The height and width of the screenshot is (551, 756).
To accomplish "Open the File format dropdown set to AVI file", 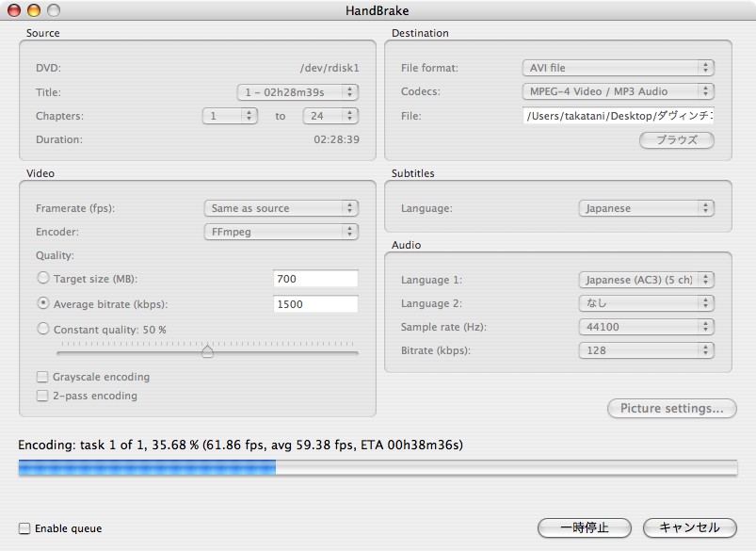I will pyautogui.click(x=618, y=68).
